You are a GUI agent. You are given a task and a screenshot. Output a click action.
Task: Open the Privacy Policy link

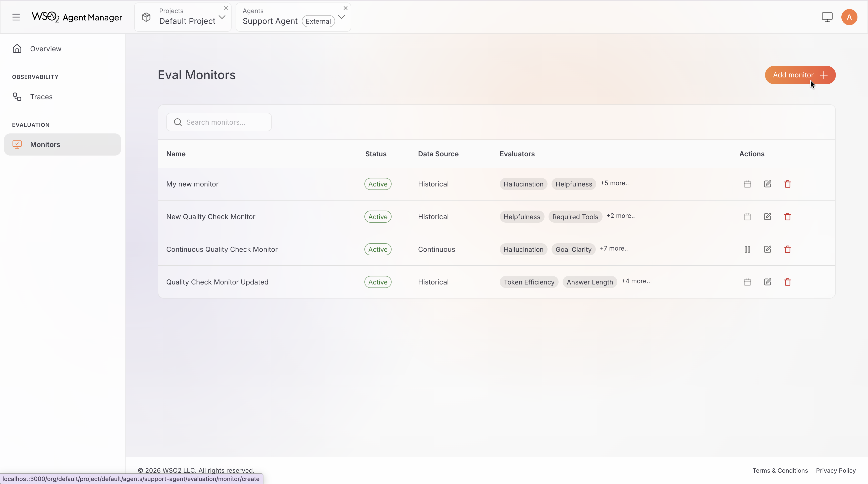pos(836,470)
